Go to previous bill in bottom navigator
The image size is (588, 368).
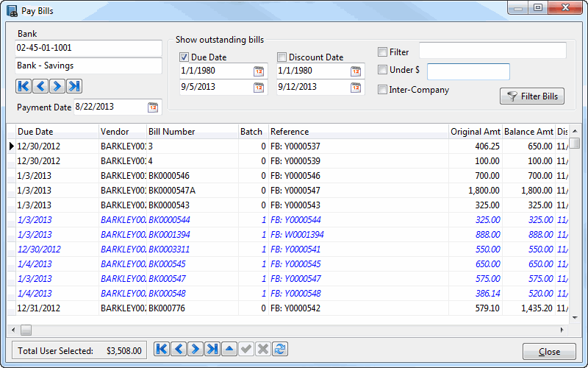179,350
